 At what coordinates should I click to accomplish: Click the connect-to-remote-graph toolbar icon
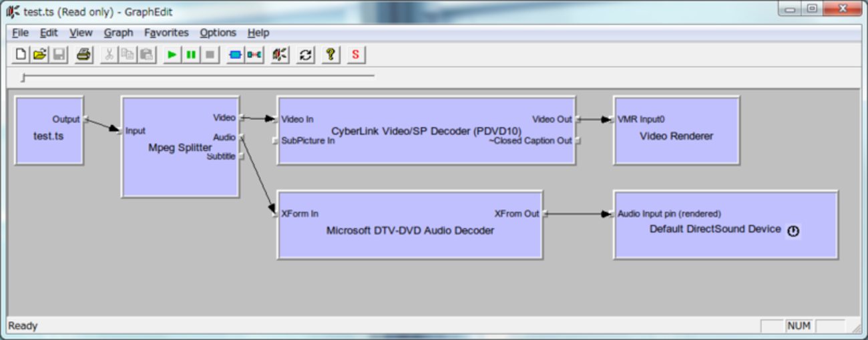tap(254, 55)
